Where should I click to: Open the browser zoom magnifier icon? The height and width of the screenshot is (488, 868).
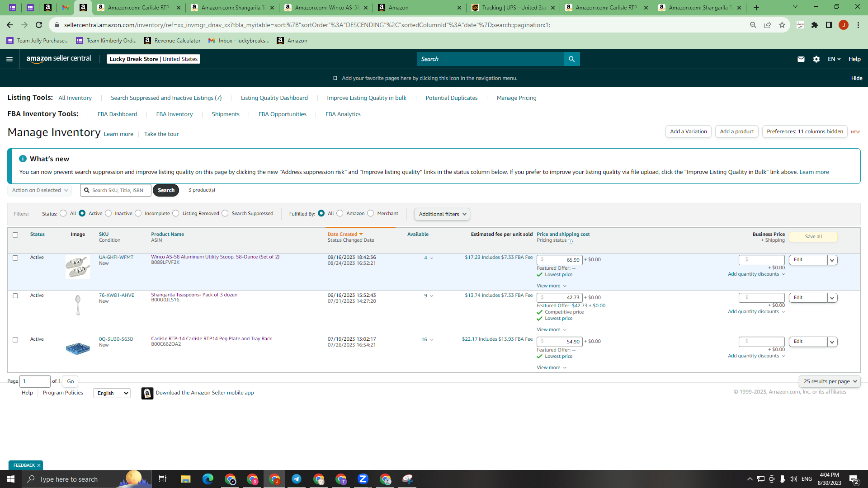[x=753, y=25]
